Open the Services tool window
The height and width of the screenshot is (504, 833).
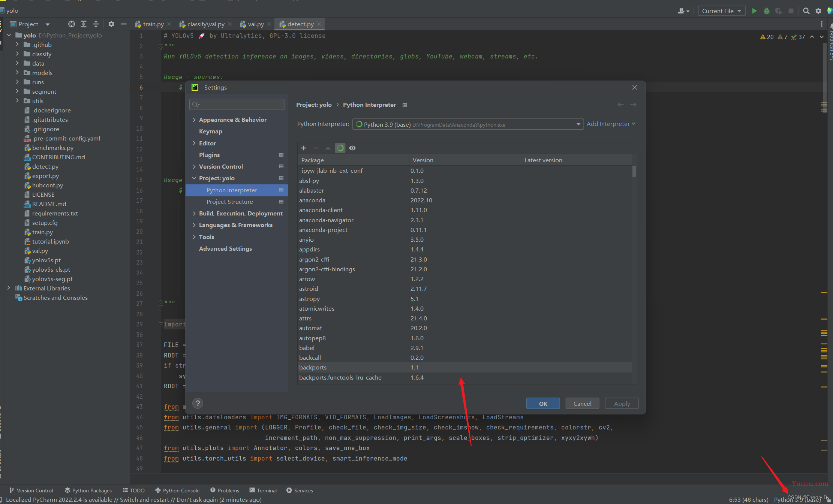300,490
